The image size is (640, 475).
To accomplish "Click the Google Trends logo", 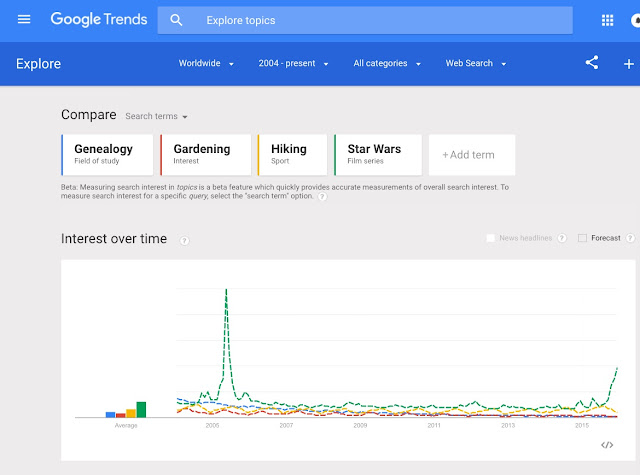I will coord(99,19).
